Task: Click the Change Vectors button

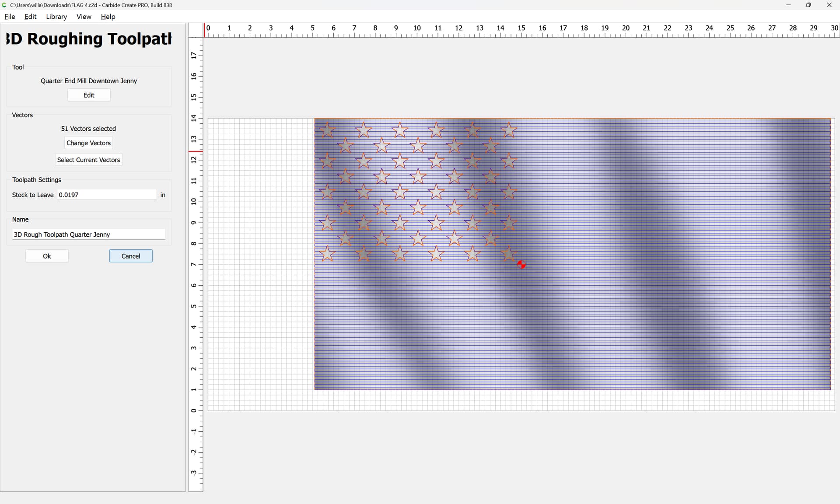Action: (88, 143)
